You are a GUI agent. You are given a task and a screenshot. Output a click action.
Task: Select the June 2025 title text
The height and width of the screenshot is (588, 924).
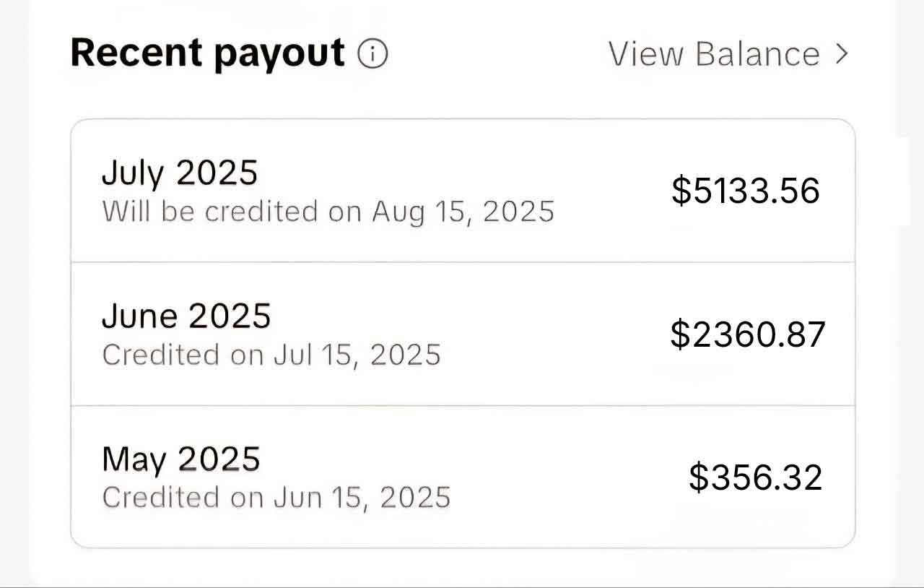tap(186, 316)
